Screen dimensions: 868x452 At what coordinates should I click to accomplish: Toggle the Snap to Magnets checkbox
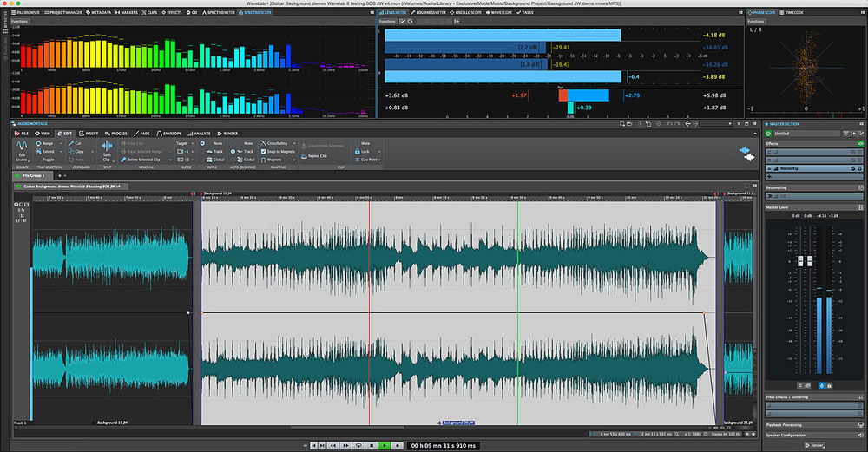click(263, 151)
